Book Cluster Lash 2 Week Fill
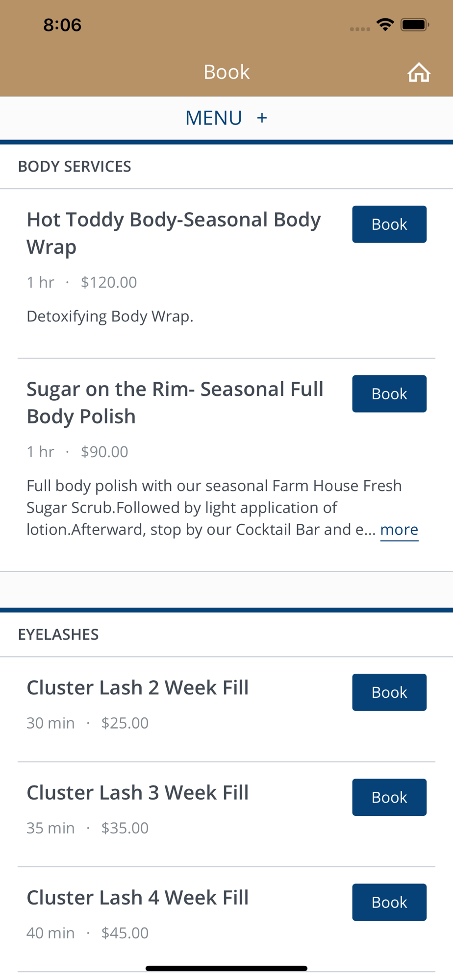This screenshot has height=980, width=453. pos(389,692)
